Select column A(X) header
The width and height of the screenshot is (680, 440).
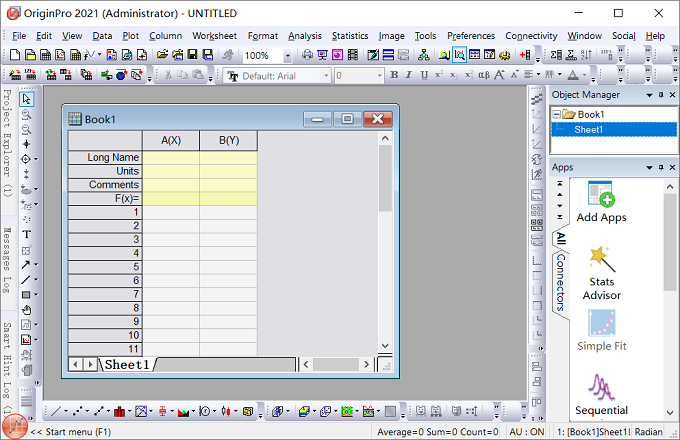(171, 140)
